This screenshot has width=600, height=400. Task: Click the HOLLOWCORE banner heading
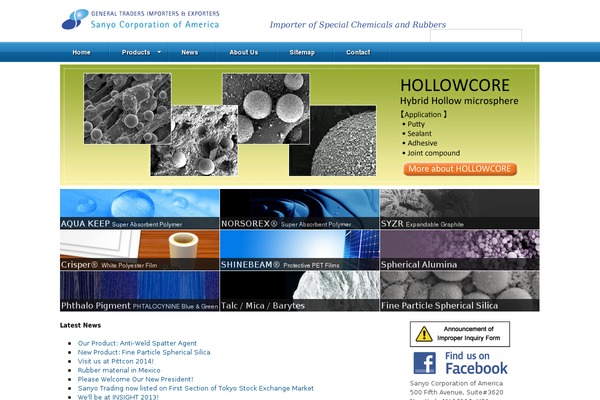[x=455, y=85]
